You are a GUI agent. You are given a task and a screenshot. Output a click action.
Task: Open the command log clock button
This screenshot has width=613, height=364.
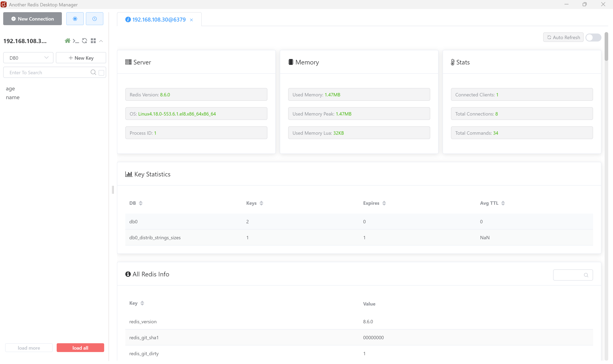pyautogui.click(x=94, y=19)
